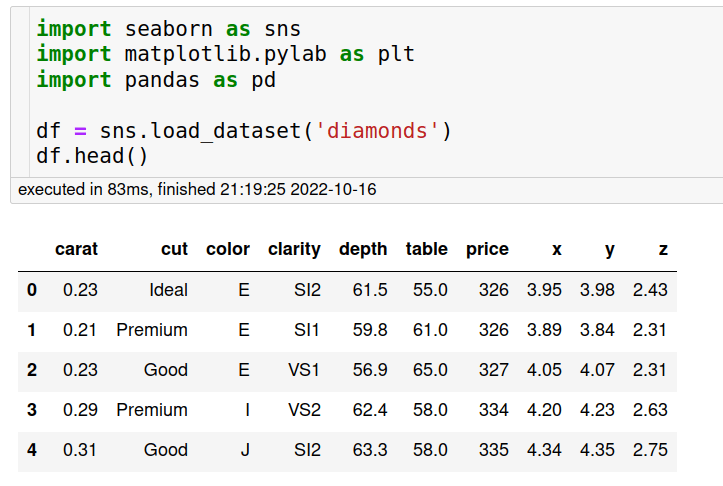Click the execution time status text
723x486 pixels.
197,190
